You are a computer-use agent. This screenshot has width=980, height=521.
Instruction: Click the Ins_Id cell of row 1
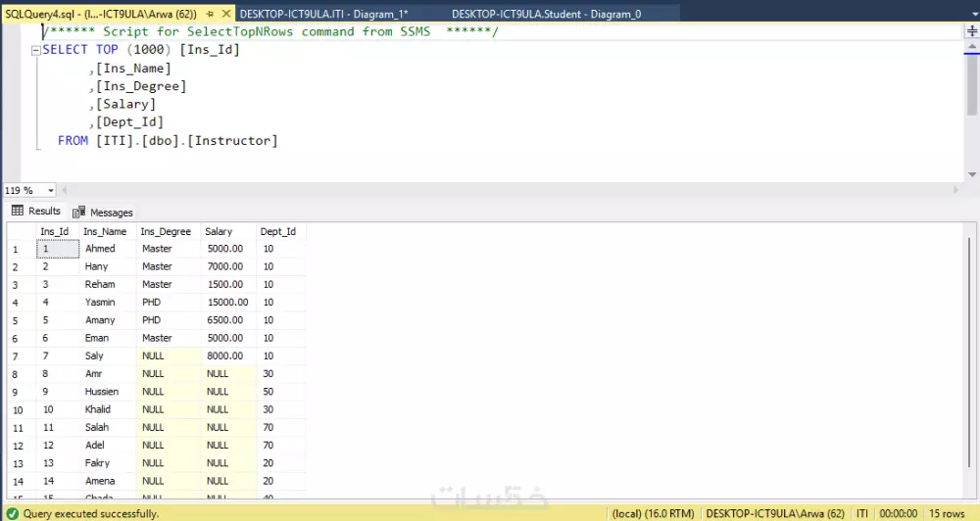click(x=58, y=249)
